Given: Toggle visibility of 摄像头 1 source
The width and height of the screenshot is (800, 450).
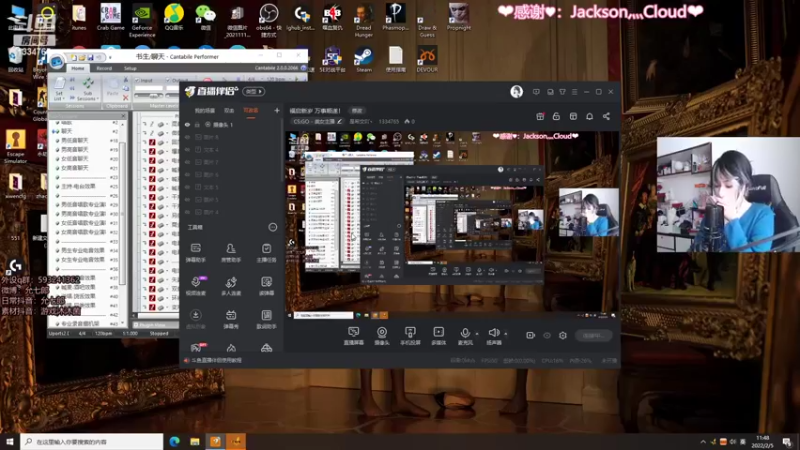Looking at the screenshot, I should [187, 124].
